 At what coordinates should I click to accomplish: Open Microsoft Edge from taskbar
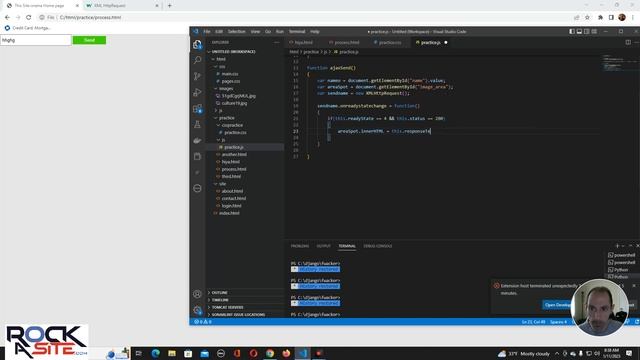coord(156,353)
